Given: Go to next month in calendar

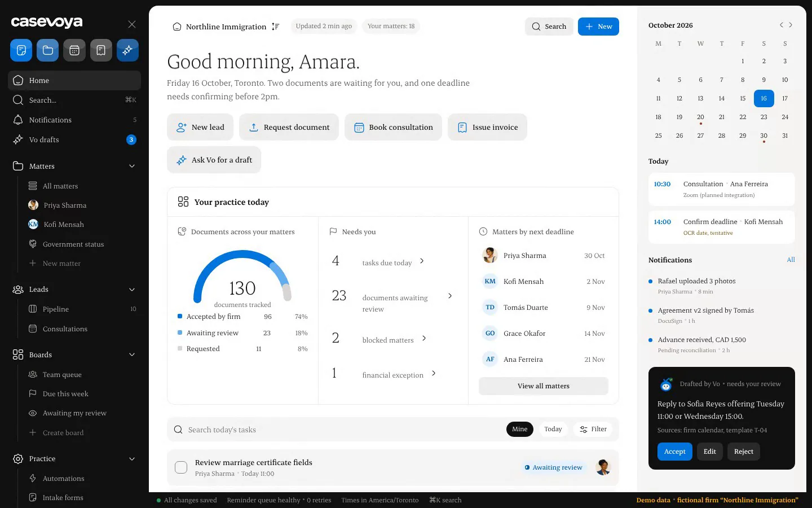Looking at the screenshot, I should click(791, 25).
